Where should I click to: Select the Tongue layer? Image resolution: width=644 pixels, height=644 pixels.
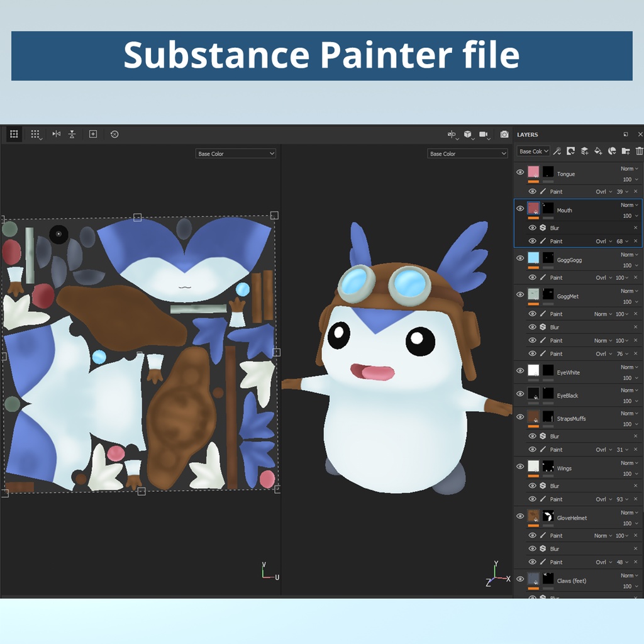point(579,174)
